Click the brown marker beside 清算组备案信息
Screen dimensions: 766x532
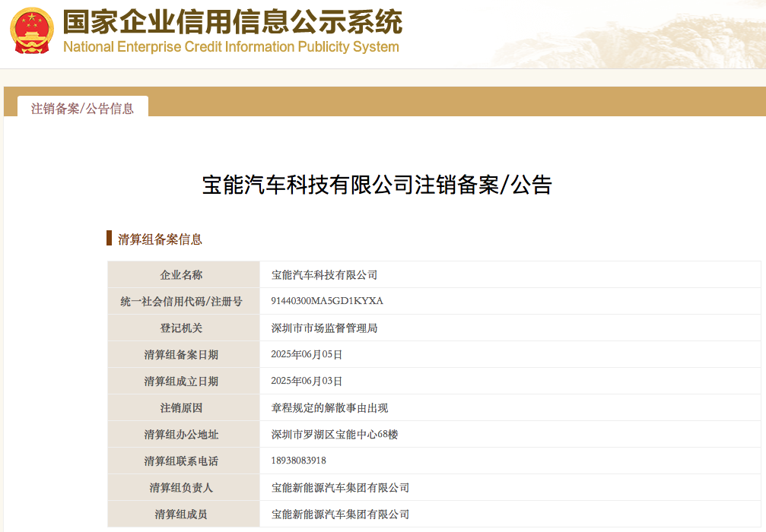110,238
